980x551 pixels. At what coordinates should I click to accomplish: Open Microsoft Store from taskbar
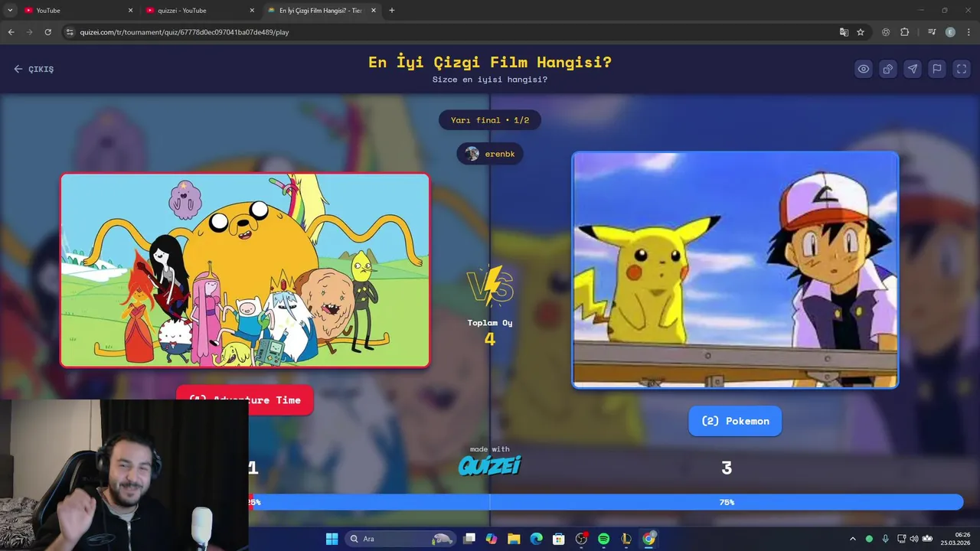coord(559,539)
